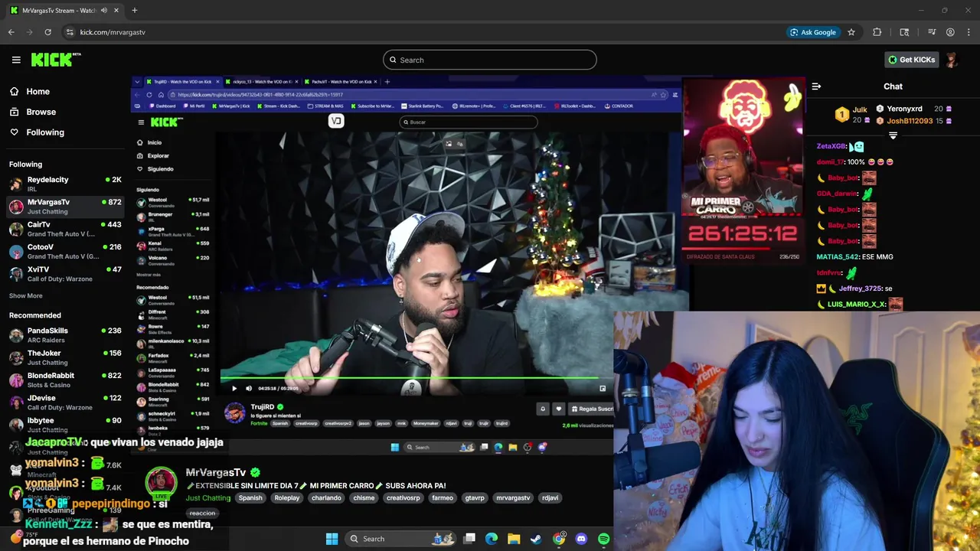
Task: Play the TrujiRD VOD in streamed video
Action: click(x=234, y=388)
